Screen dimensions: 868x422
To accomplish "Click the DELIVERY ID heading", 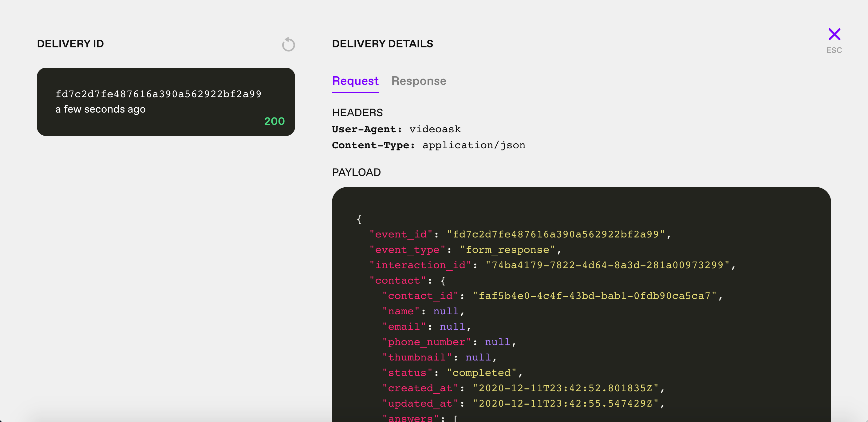I will [x=70, y=44].
